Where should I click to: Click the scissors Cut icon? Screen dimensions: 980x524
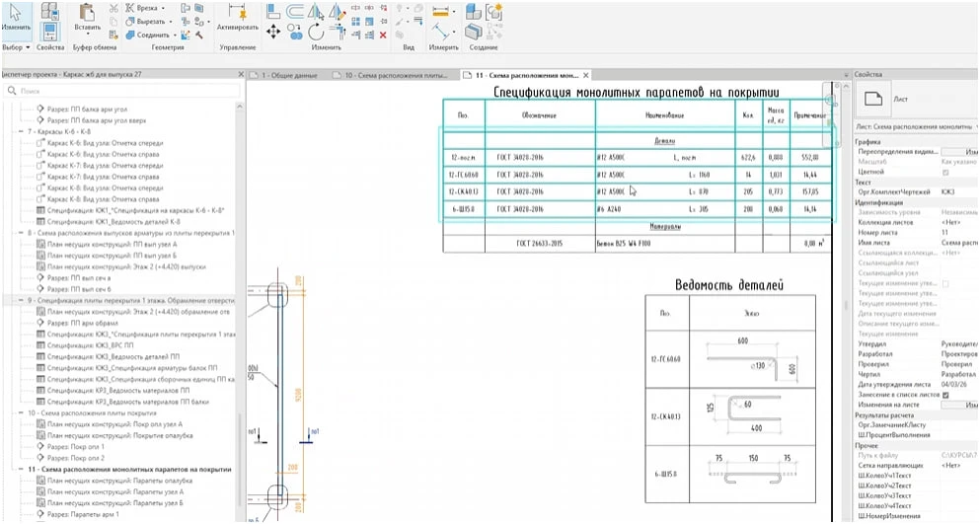pos(113,8)
